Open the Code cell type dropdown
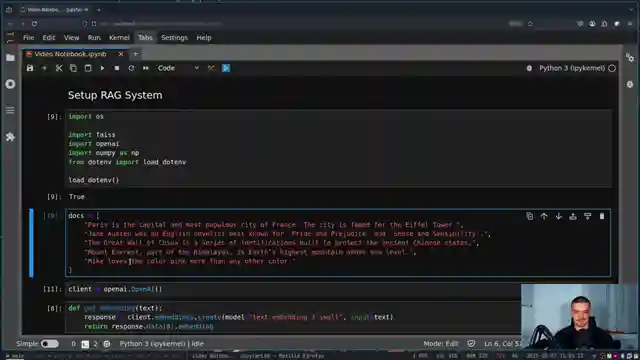 [178, 68]
